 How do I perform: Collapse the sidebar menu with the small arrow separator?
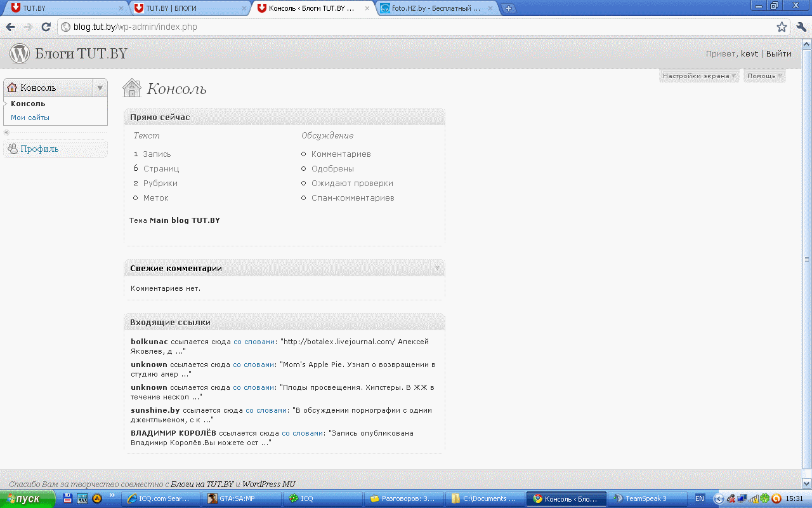[x=7, y=132]
